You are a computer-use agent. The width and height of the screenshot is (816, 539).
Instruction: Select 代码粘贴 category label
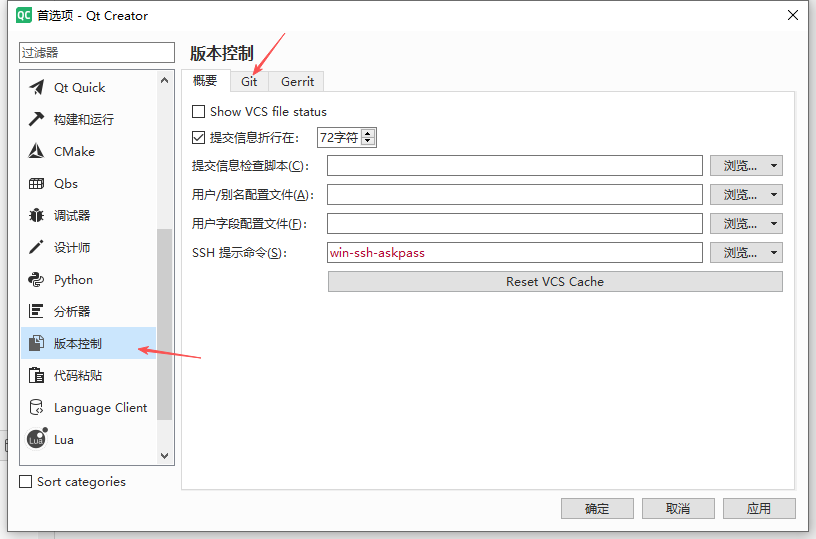point(78,375)
